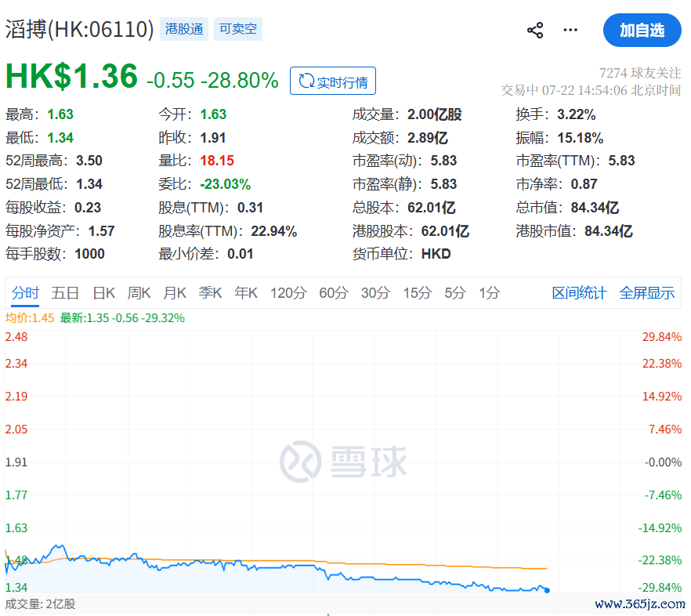Click the -28.80% change percentage

click(239, 80)
